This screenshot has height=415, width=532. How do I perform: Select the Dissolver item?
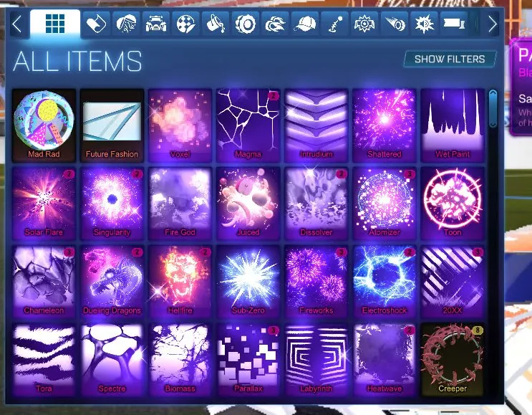pos(316,204)
